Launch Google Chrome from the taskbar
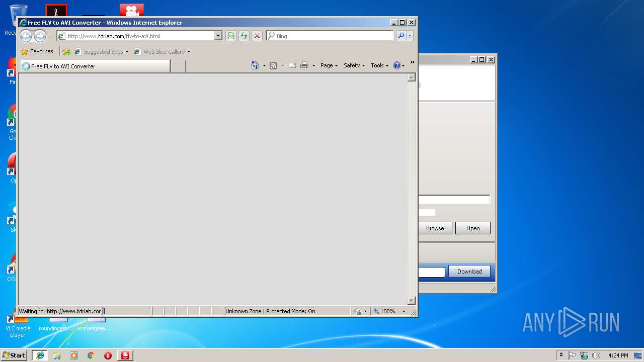 coord(91,355)
